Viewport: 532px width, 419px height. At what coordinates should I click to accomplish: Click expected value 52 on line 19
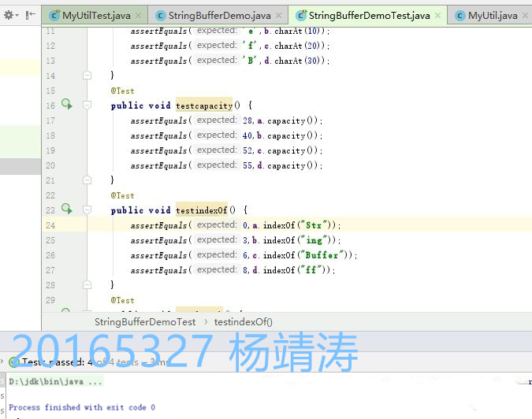[247, 150]
